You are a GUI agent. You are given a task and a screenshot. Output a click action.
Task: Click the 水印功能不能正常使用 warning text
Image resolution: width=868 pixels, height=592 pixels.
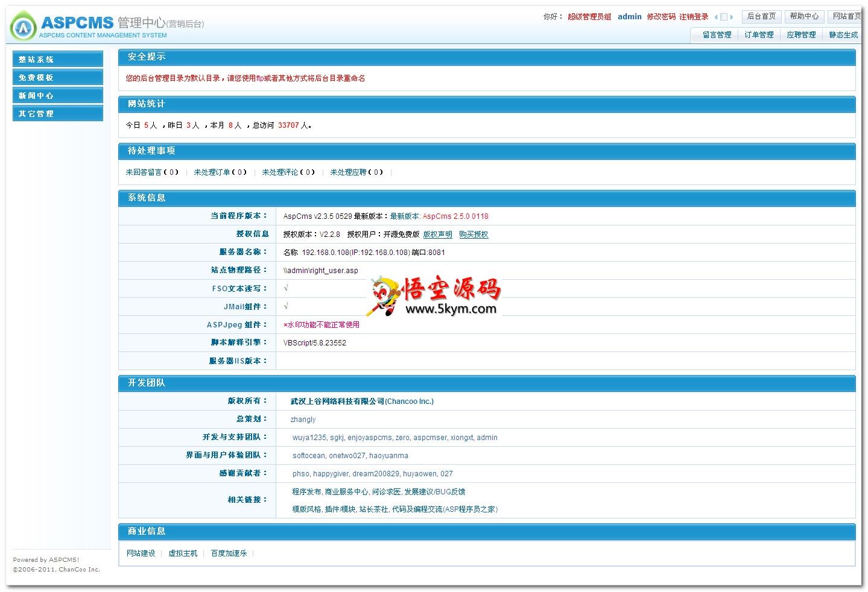[x=322, y=325]
